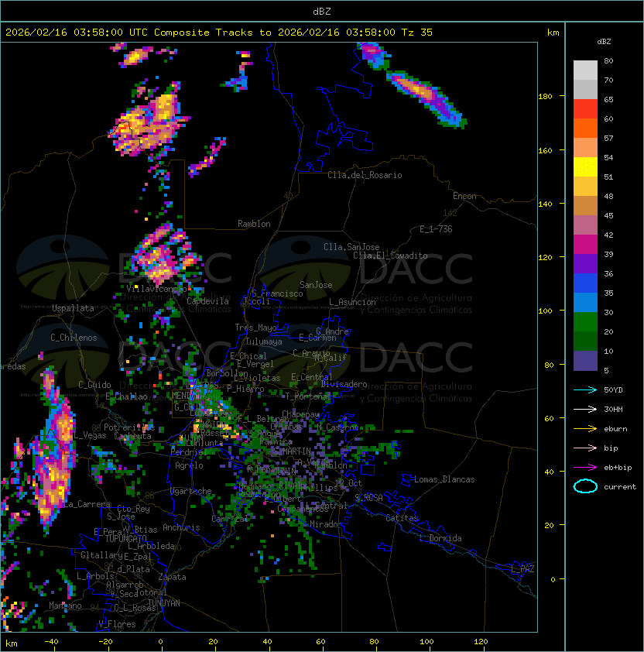Click the 'La_Carrera' map label
Screen dimensions: 644x652
coord(87,504)
